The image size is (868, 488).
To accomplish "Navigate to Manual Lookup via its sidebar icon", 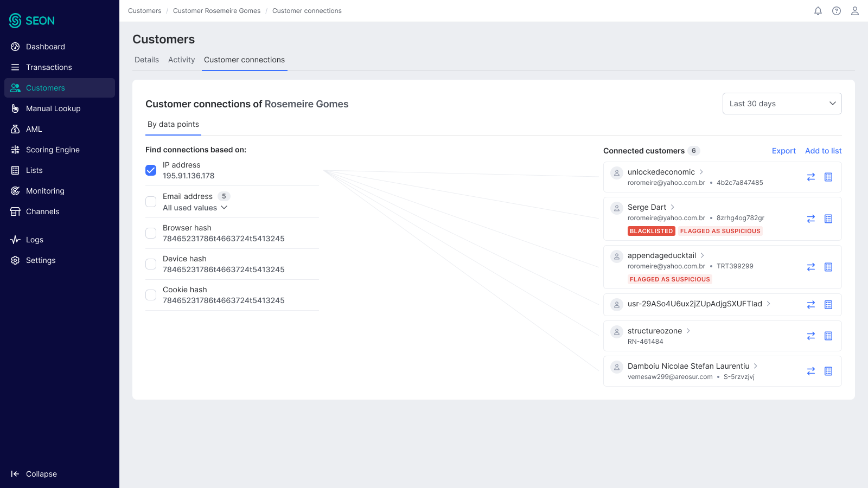I will coord(15,108).
